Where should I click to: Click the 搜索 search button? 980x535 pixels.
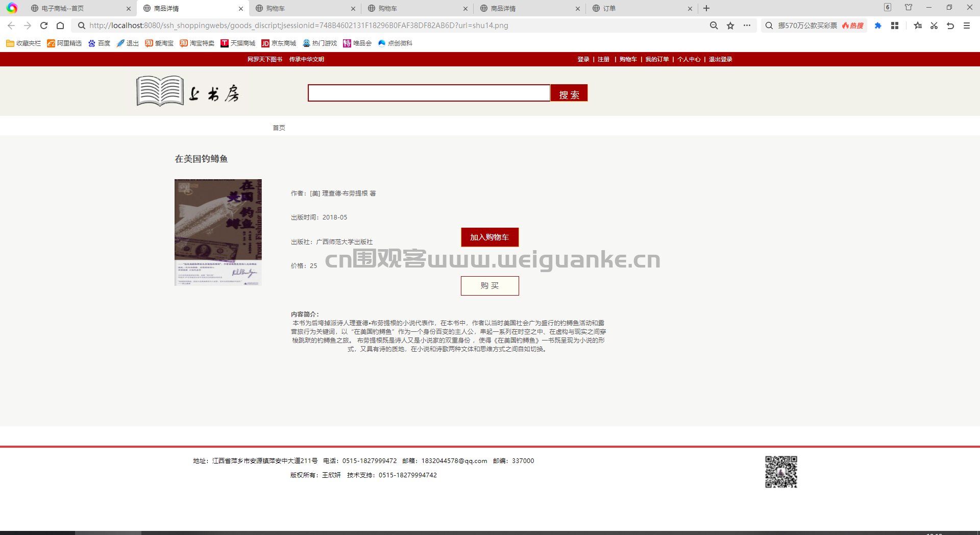569,93
